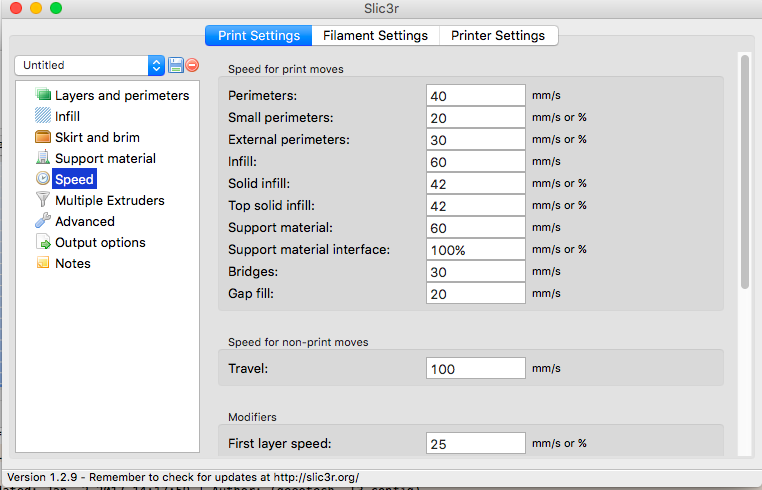Click the Top solid infill speed field
The width and height of the screenshot is (762, 490).
tap(476, 205)
